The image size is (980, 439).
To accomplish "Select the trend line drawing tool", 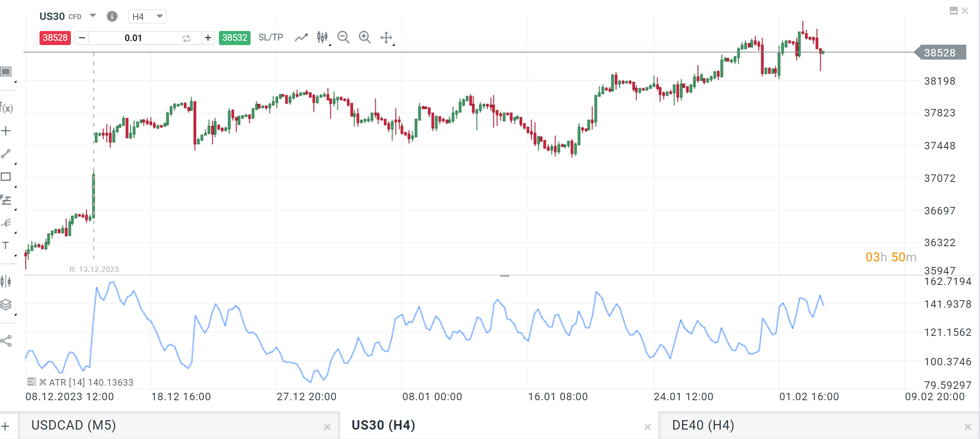I will point(5,154).
